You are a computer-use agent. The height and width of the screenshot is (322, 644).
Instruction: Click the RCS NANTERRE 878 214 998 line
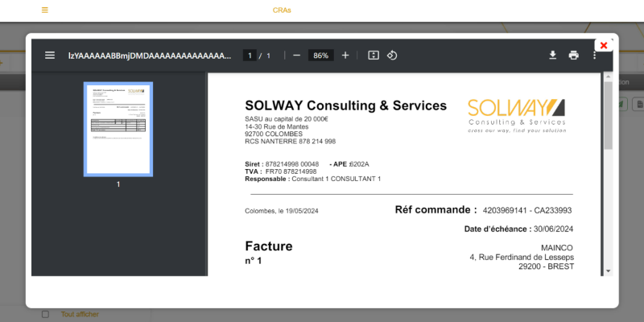(290, 142)
